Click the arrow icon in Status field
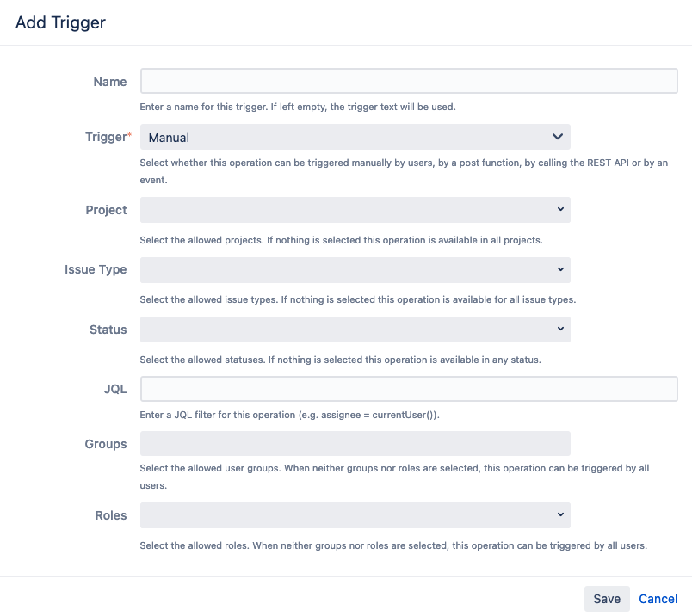Viewport: 692px width, 616px height. pyautogui.click(x=560, y=330)
